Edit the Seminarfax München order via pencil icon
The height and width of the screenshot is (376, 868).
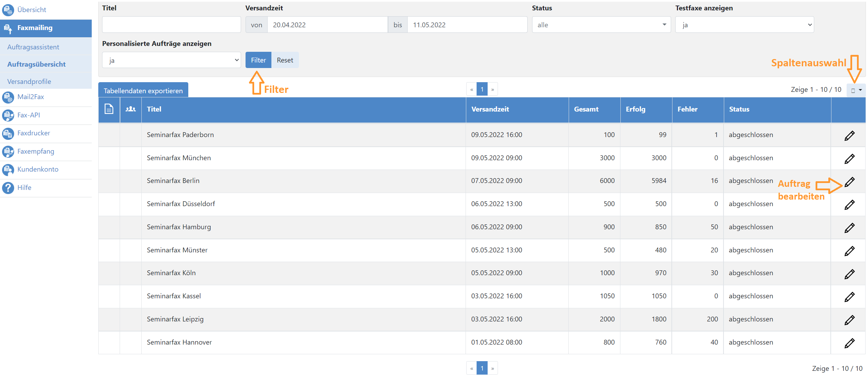849,159
